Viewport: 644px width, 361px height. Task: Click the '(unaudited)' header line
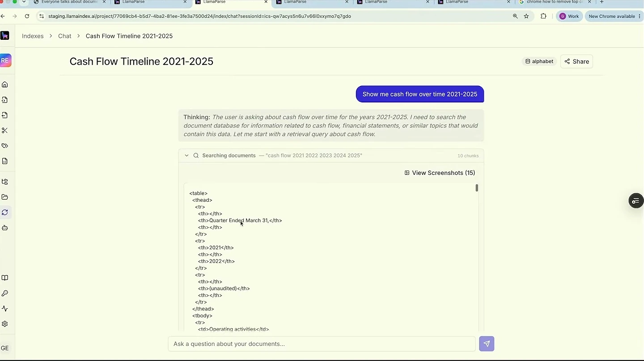click(x=224, y=289)
